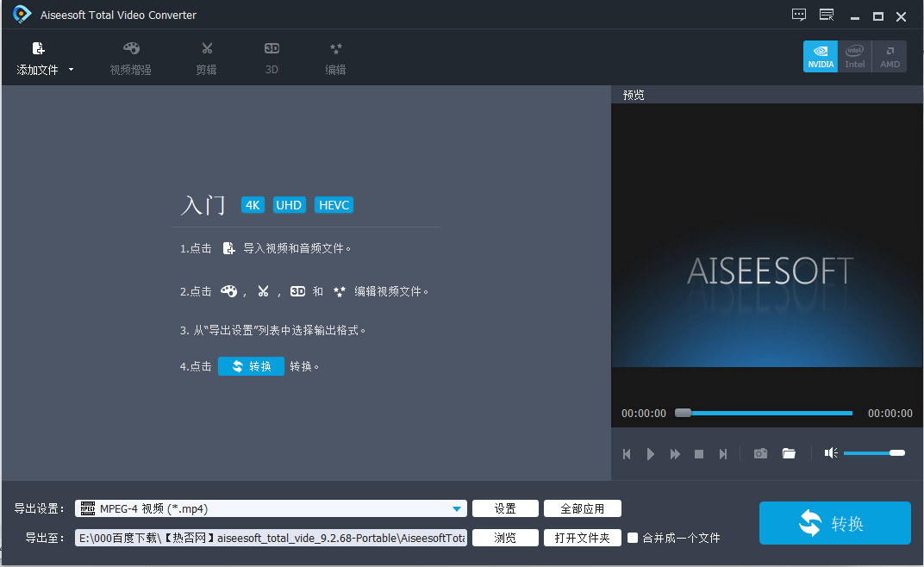Adjust the volume slider
The image size is (924, 567).
[x=874, y=452]
